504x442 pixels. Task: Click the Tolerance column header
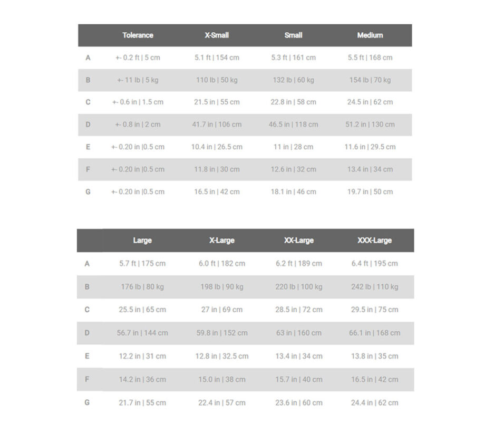point(138,35)
